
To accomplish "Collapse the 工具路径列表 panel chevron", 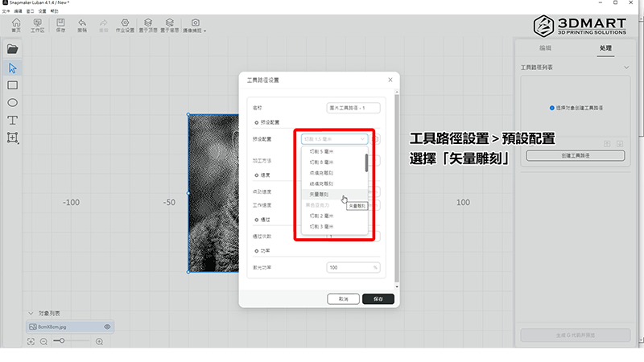I will [x=626, y=68].
